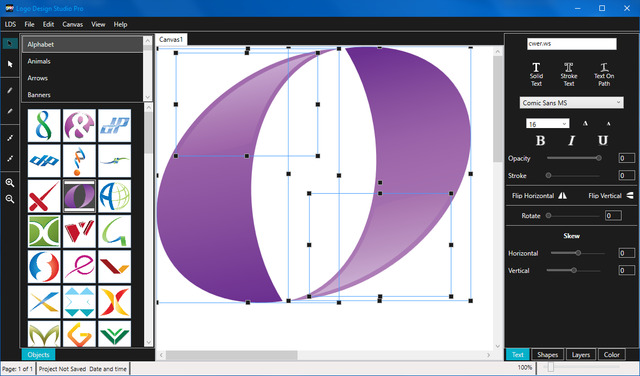Click the canvas vertical scrollbar down arrow
640x376 pixels.
pyautogui.click(x=498, y=346)
